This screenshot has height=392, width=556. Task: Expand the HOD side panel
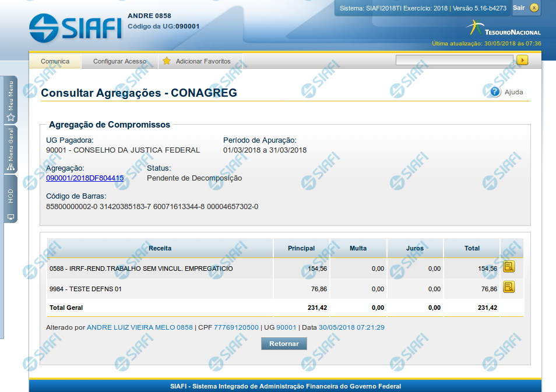[10, 199]
